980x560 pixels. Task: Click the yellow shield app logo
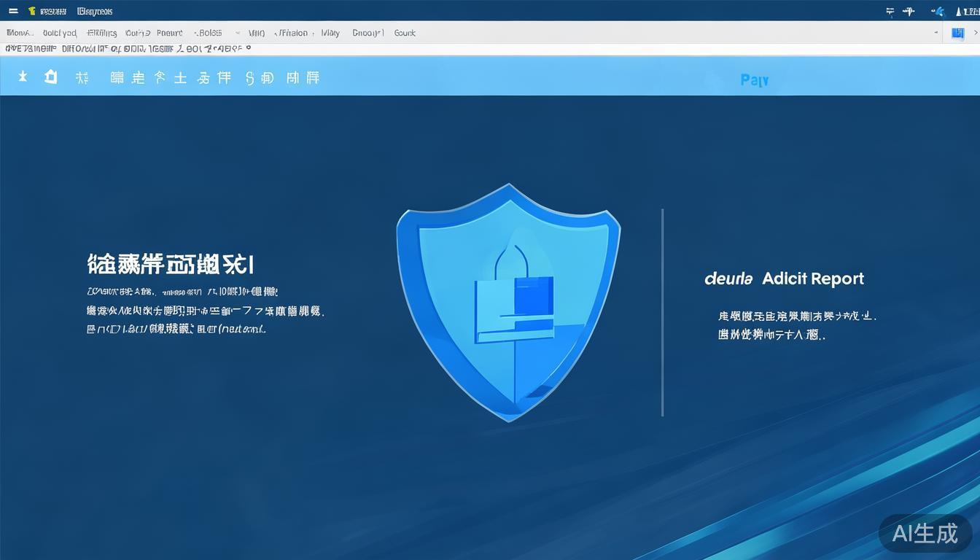click(x=31, y=11)
